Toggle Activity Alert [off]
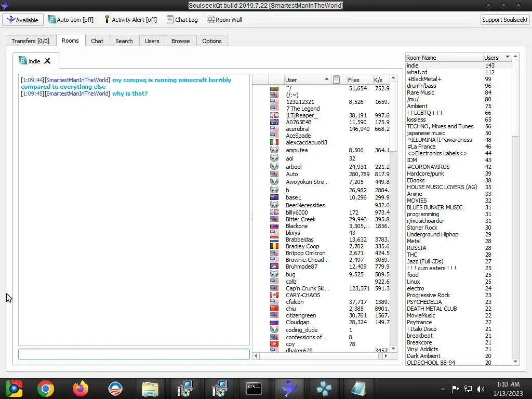The image size is (532, 399). point(130,20)
